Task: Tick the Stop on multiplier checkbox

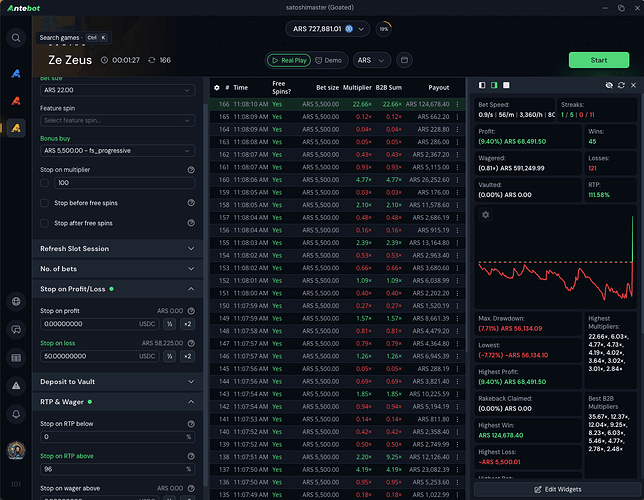Action: [x=45, y=183]
